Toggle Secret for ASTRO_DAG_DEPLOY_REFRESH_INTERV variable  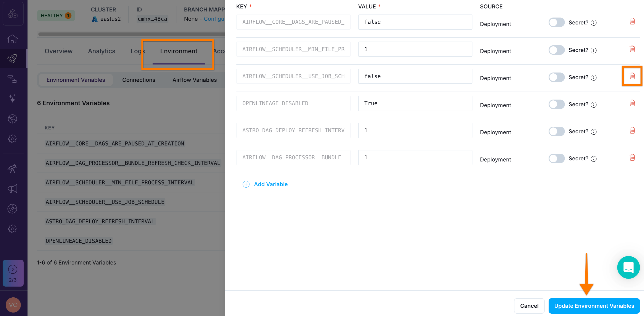pyautogui.click(x=557, y=131)
